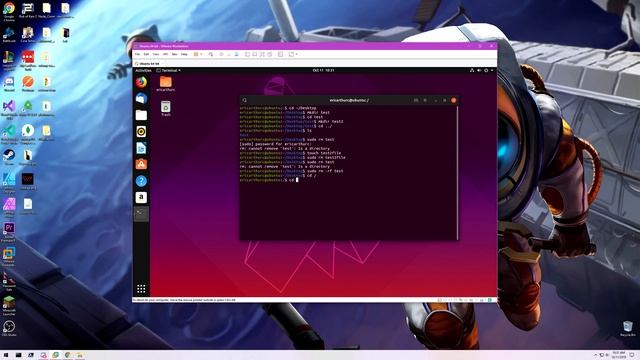Open Ubuntu Software from the dock
The width and height of the screenshot is (640, 360).
tap(141, 164)
